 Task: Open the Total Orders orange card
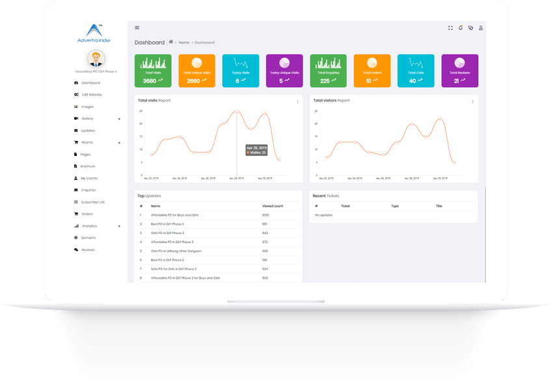pyautogui.click(x=372, y=71)
